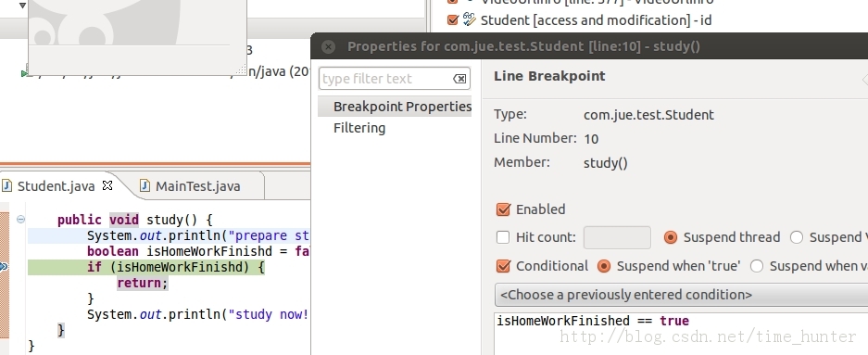Screen dimensions: 868x355
Task: Clear the filter text with the erase icon
Action: coord(459,79)
